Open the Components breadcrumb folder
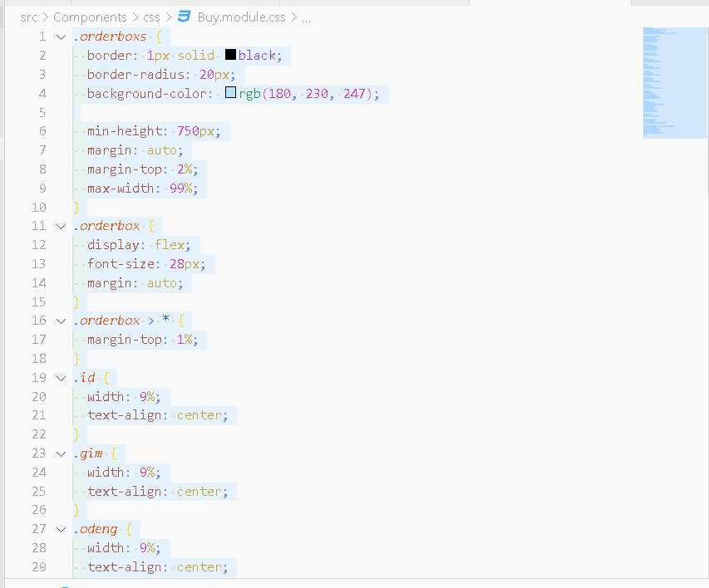 (90, 17)
